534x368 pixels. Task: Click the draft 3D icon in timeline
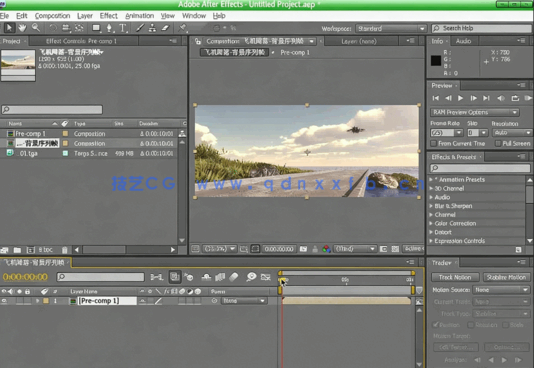pyautogui.click(x=189, y=277)
